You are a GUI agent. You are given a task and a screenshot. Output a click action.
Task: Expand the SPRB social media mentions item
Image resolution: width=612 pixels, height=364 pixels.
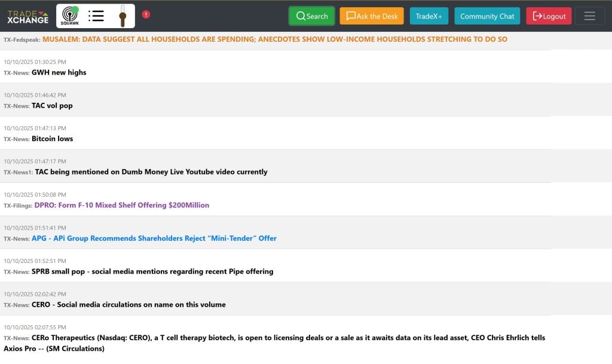[x=152, y=271]
